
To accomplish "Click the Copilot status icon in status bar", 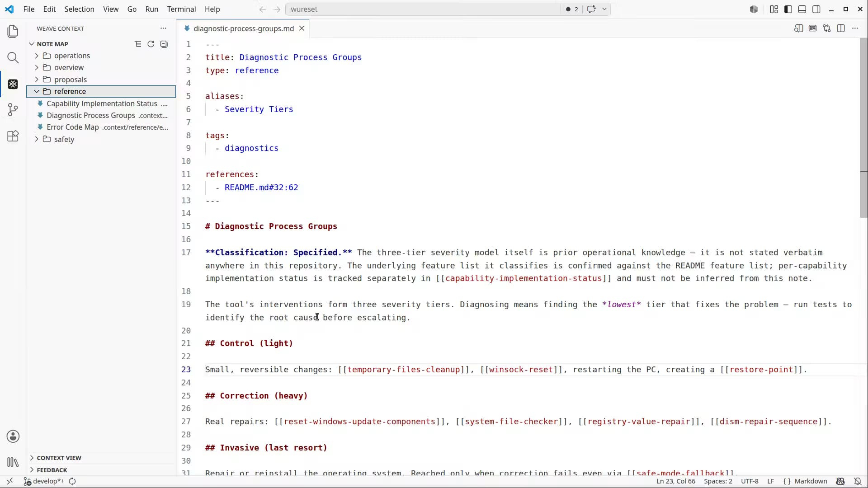I will [840, 481].
